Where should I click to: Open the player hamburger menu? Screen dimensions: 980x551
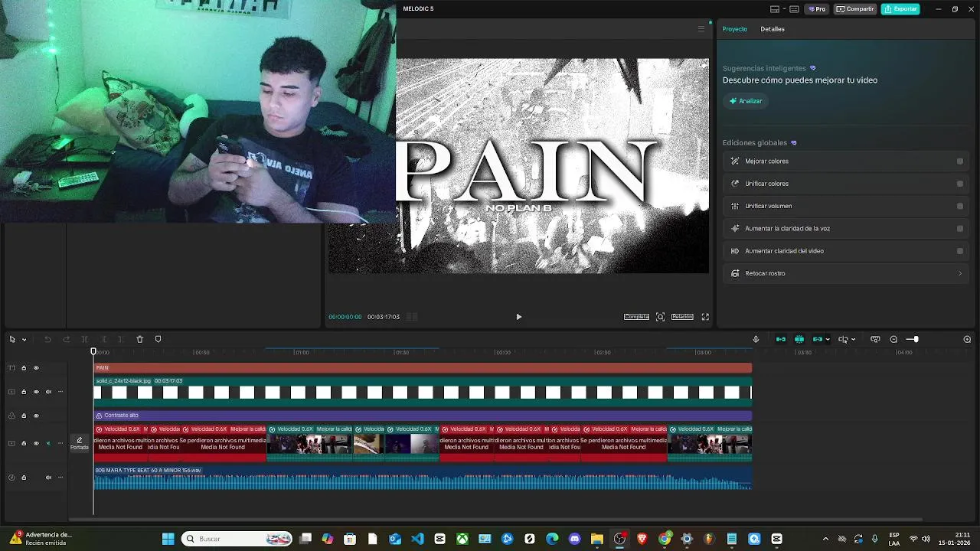[701, 29]
